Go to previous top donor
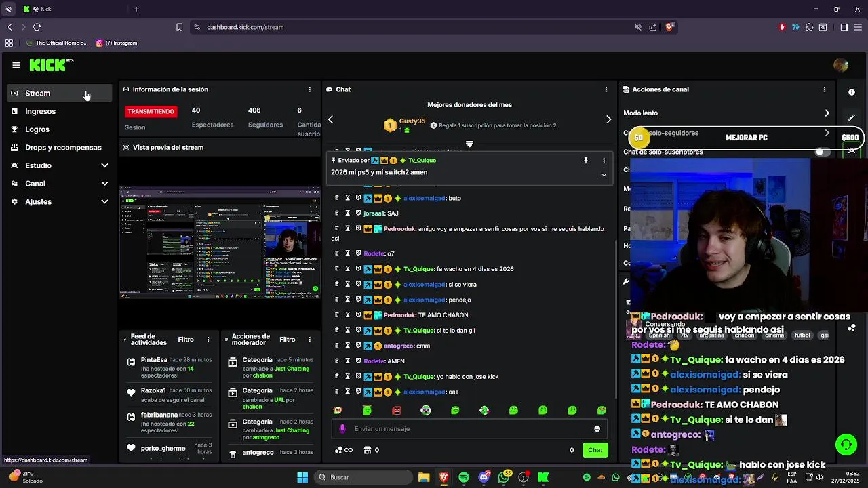 point(331,119)
